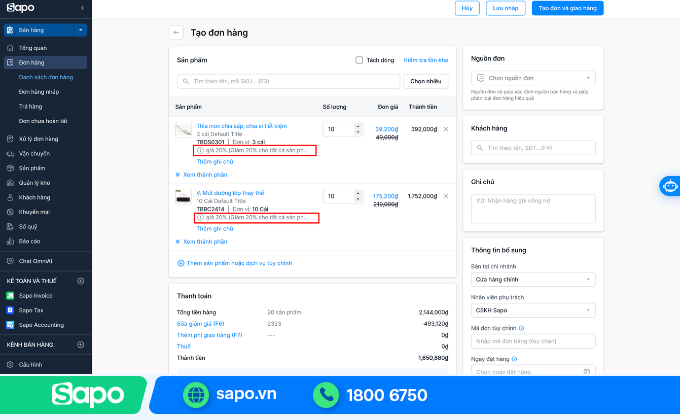Click the Thìa inox product thumbnail
Image resolution: width=680 pixels, height=420 pixels.
click(x=183, y=130)
